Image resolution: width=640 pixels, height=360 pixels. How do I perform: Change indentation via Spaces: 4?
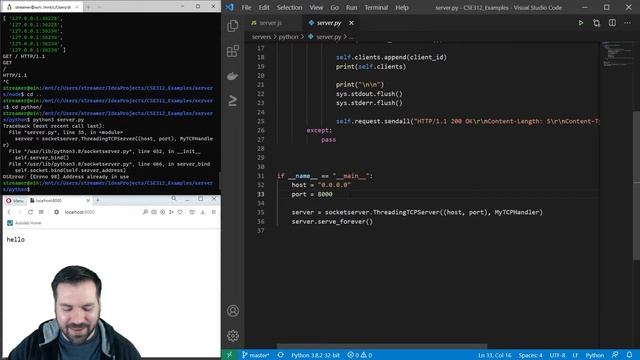(530, 355)
